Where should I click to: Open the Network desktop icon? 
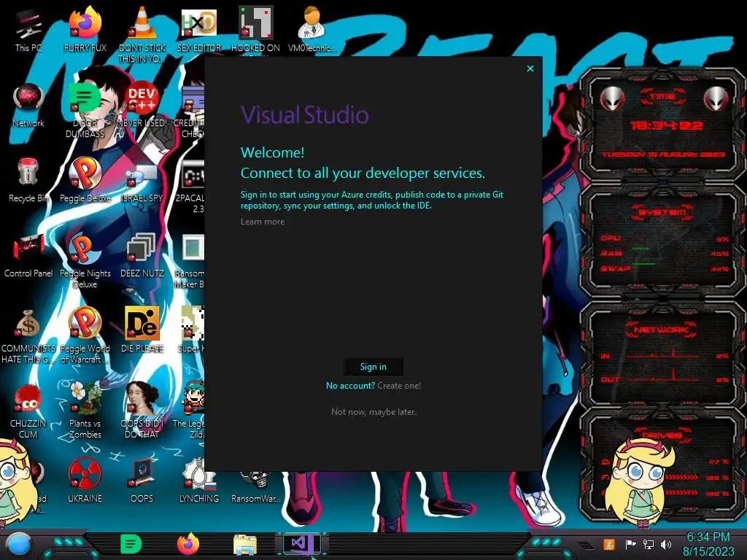click(x=28, y=106)
